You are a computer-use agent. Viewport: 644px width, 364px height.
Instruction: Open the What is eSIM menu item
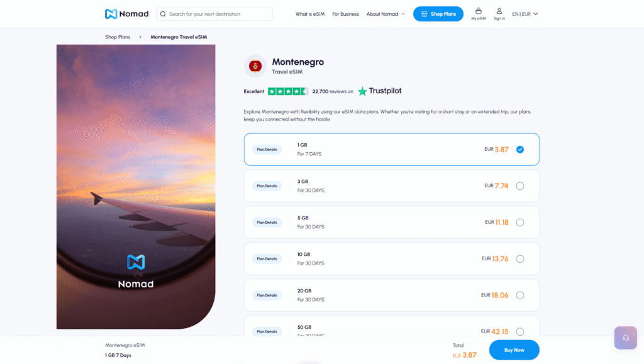309,13
